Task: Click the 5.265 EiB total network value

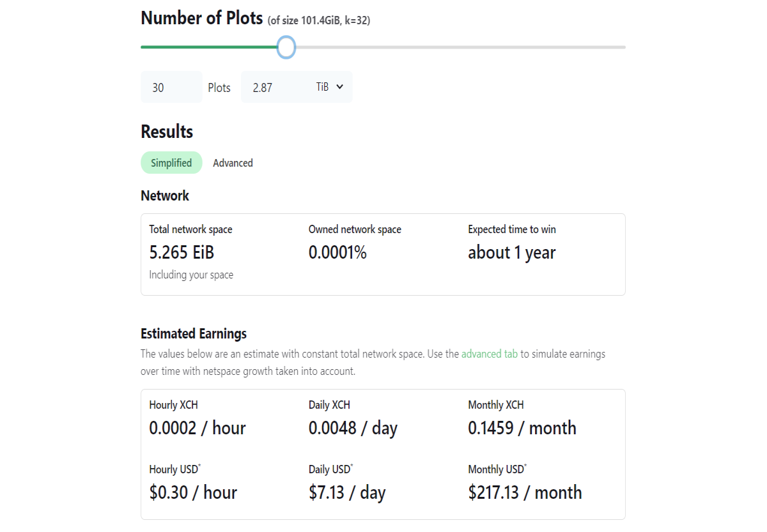Action: click(x=182, y=253)
